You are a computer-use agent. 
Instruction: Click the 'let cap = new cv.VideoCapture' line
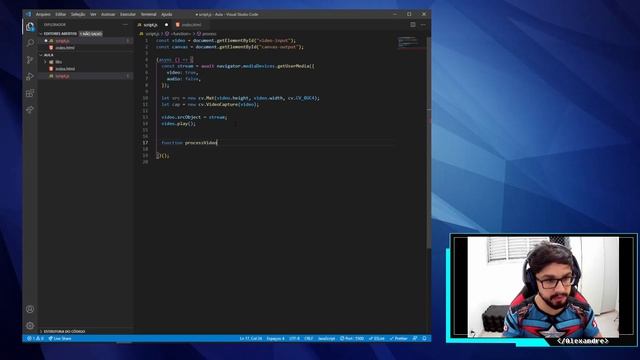tap(210, 104)
